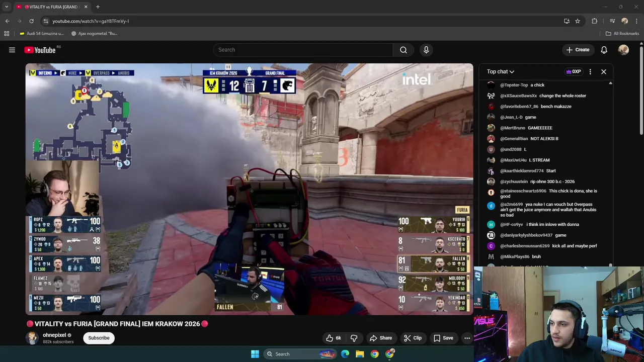
Task: Dislike the video with thumbs down
Action: point(354,338)
